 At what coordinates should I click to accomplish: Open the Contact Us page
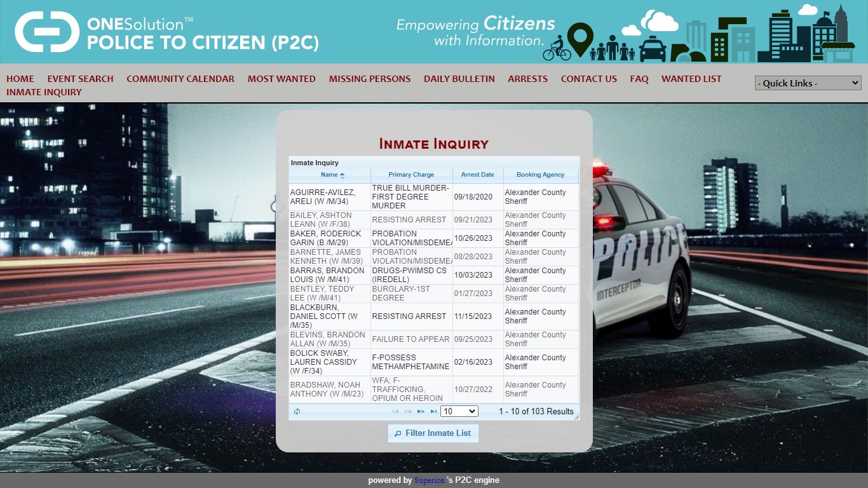click(589, 79)
